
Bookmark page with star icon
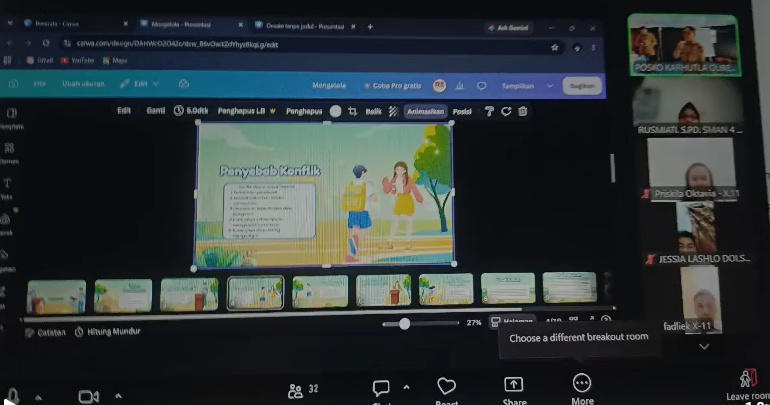tap(554, 47)
